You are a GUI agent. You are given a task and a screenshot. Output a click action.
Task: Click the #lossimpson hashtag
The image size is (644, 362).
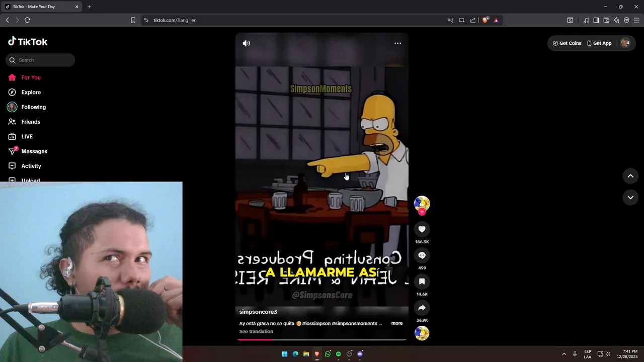316,323
